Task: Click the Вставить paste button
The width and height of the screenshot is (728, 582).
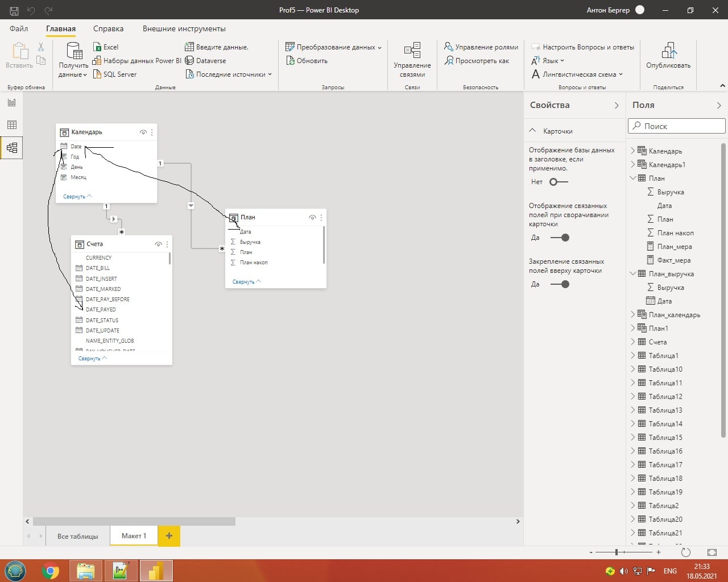Action: (19, 56)
